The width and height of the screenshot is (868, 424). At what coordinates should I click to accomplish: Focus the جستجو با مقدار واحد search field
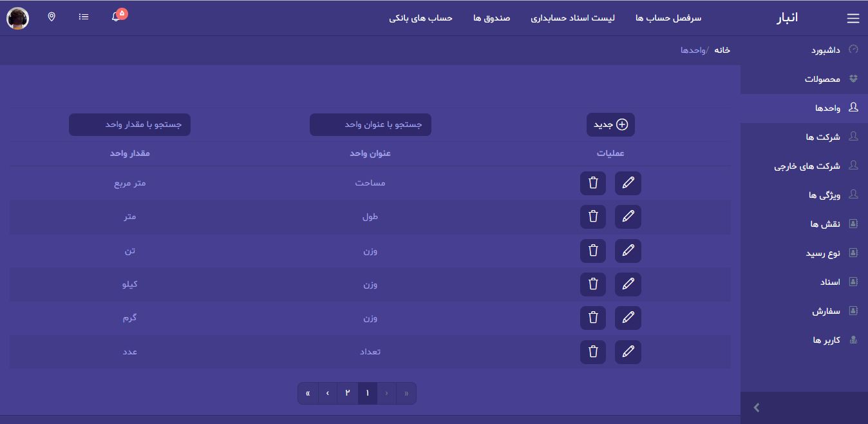pos(129,124)
